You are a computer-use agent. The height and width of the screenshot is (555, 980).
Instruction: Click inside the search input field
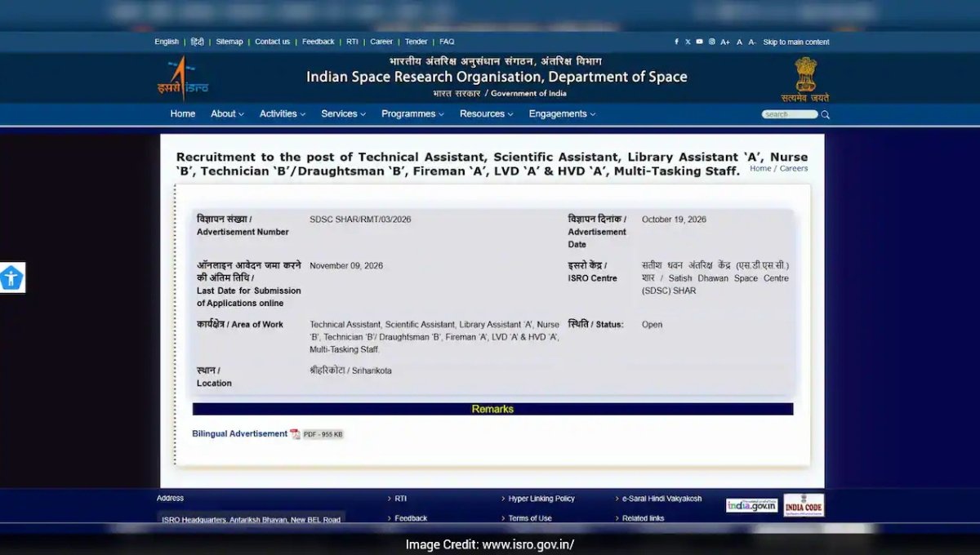pyautogui.click(x=790, y=114)
